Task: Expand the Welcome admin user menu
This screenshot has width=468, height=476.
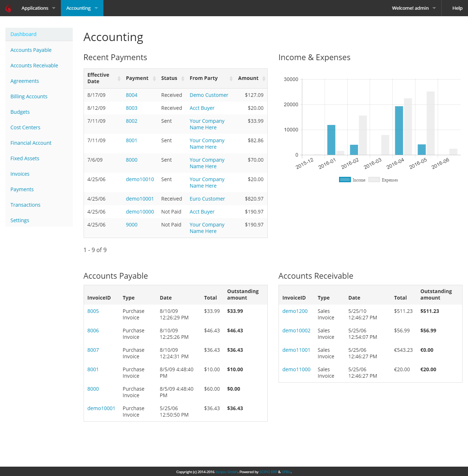Action: point(414,8)
